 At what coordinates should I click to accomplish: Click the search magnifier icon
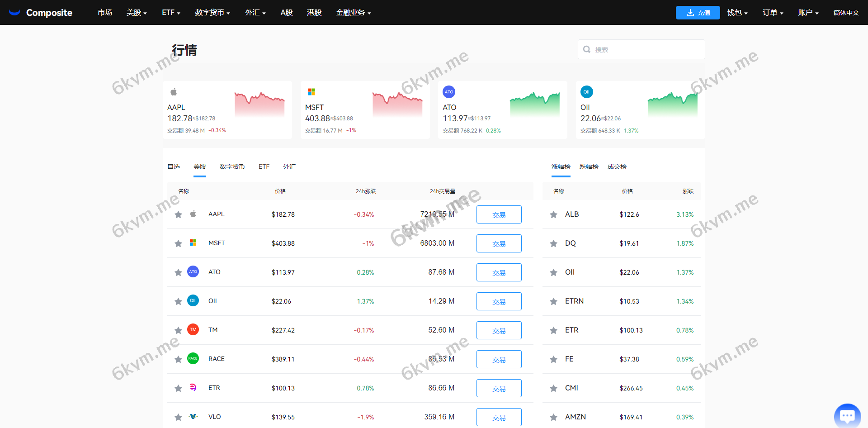click(x=586, y=49)
